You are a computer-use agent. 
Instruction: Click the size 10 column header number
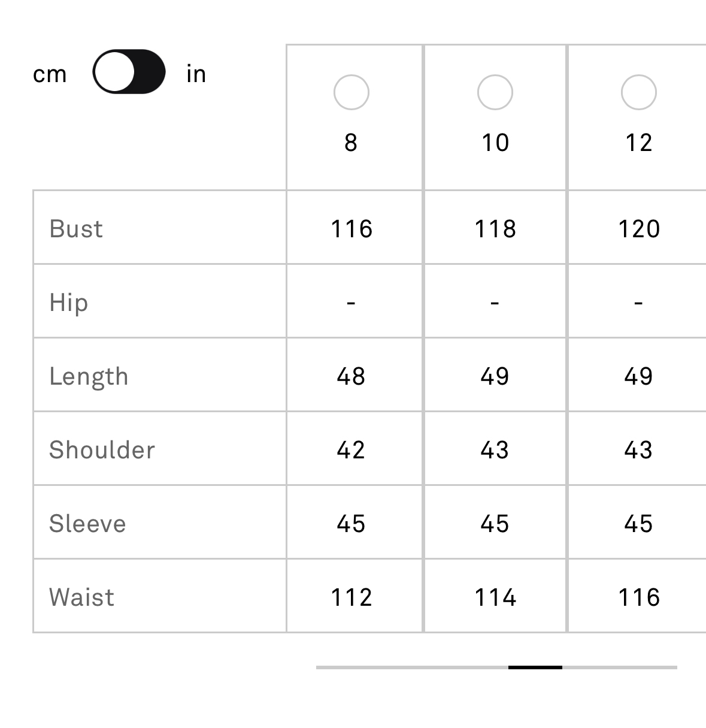click(495, 143)
